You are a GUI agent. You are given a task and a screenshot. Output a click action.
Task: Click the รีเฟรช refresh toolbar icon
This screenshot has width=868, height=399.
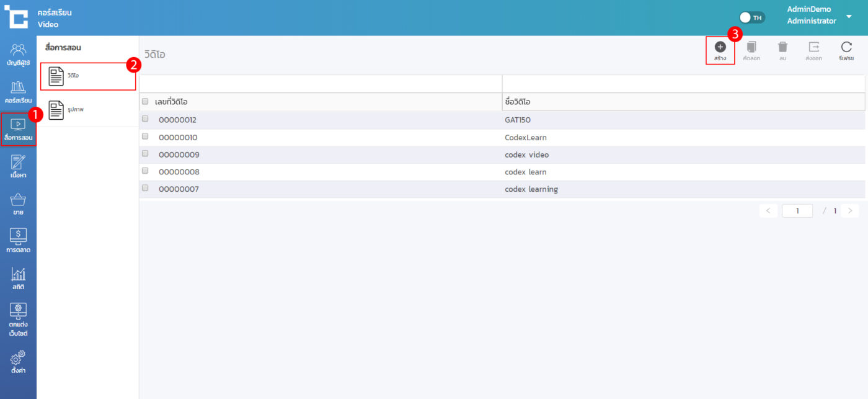(846, 50)
